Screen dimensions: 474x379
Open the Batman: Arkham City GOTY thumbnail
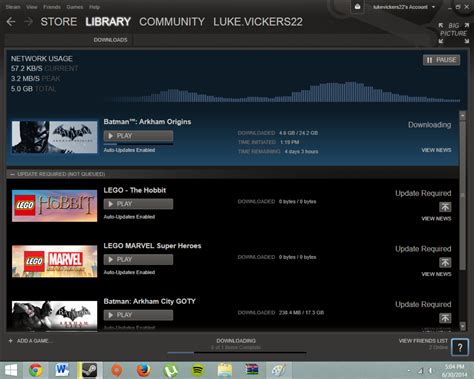click(x=55, y=316)
